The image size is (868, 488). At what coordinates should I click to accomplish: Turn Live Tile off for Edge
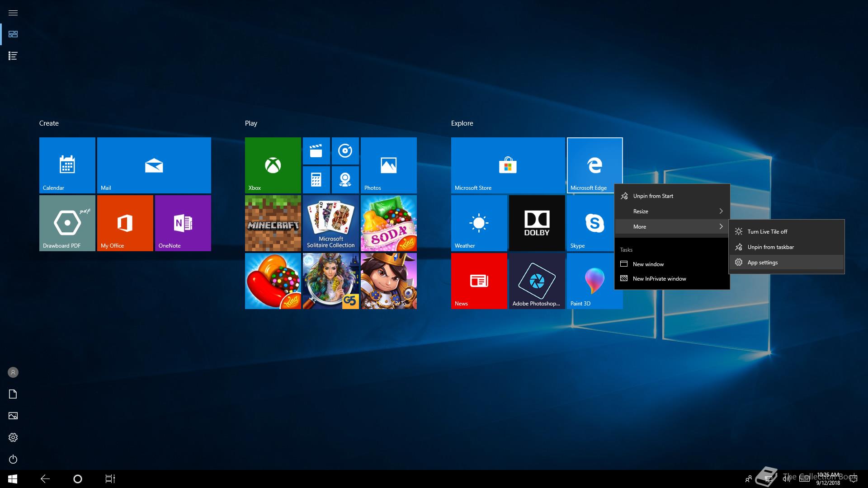pos(787,232)
